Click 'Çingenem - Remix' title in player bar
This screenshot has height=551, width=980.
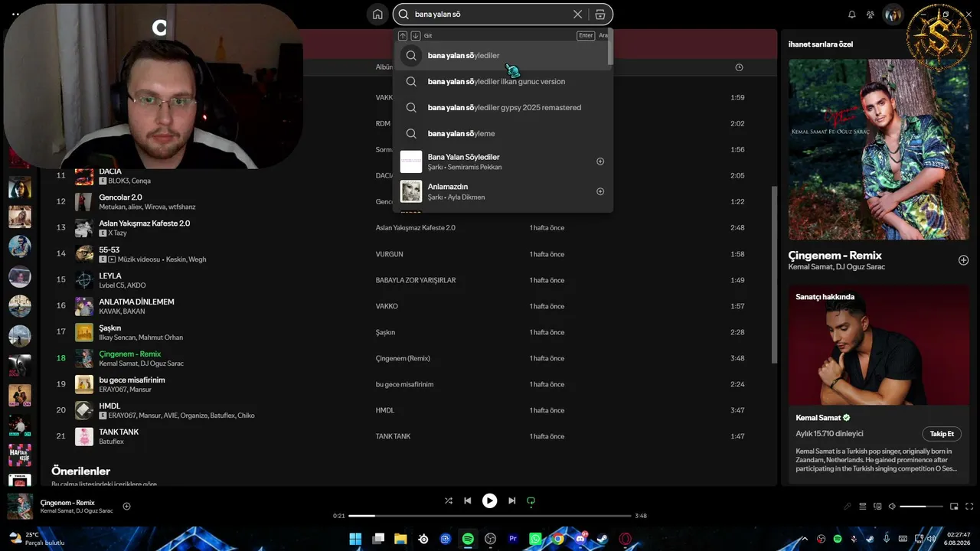[67, 503]
